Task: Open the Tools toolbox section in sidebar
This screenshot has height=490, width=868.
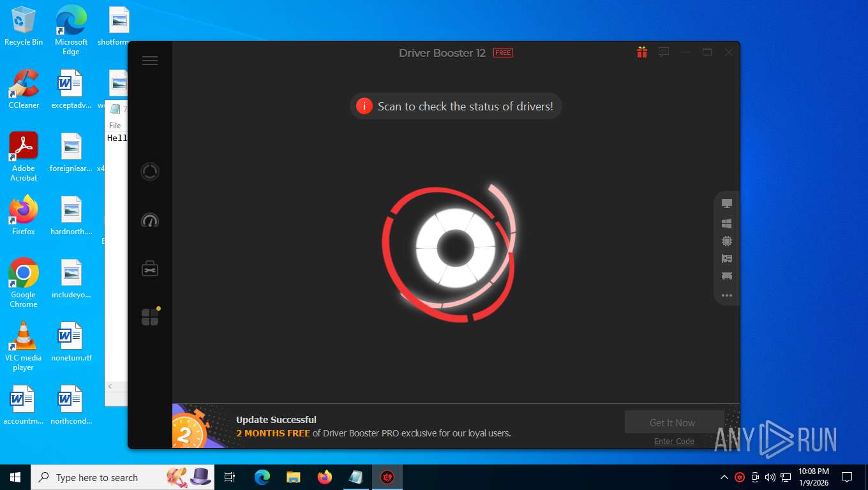Action: tap(150, 269)
